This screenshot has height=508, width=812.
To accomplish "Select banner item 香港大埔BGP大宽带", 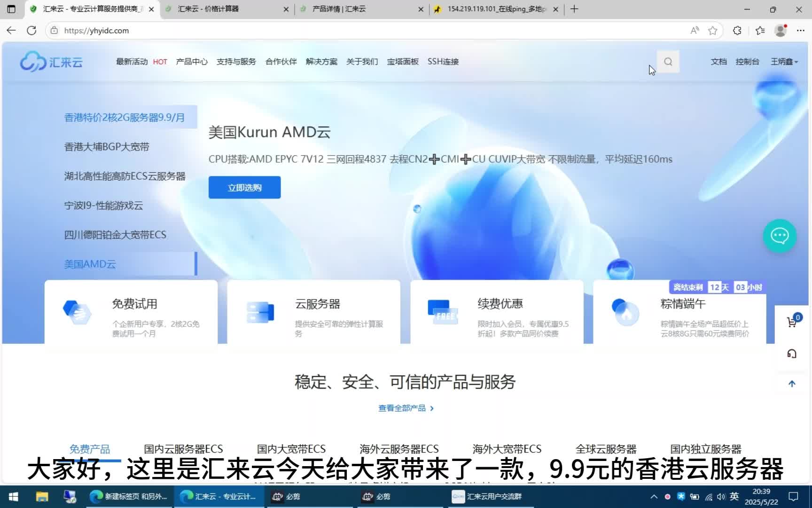I will (x=107, y=147).
